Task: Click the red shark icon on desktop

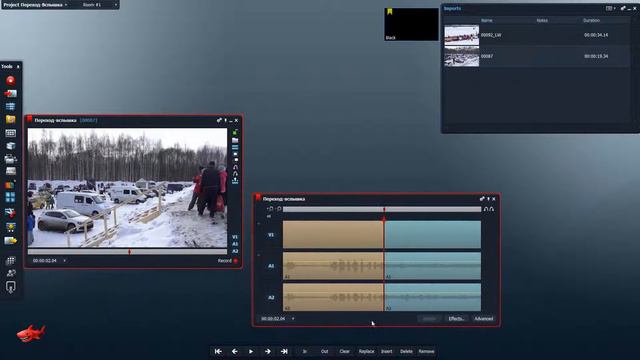Action: pos(31,333)
